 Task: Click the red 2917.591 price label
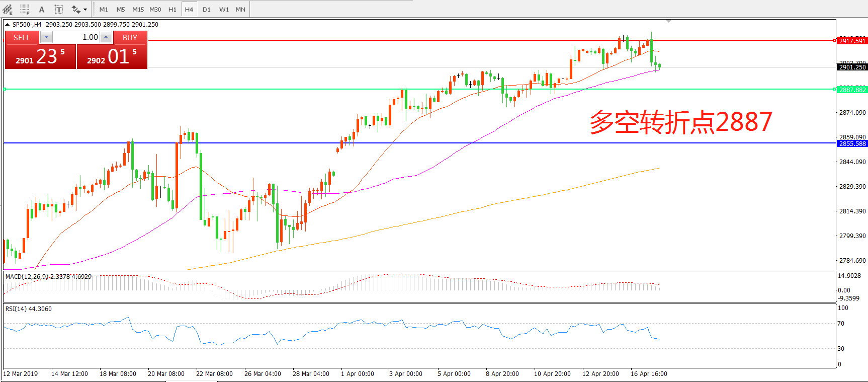852,41
